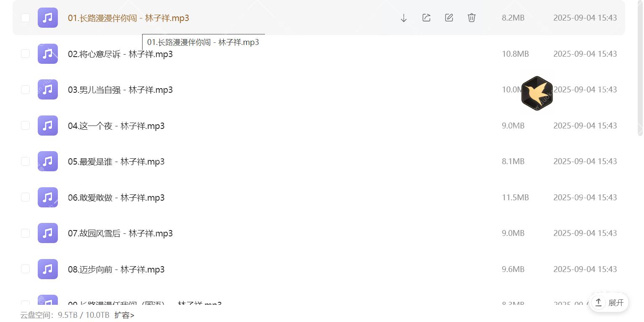Click the trash icon to delete the first mp3
Viewport: 644px width, 322px height.
[x=471, y=18]
